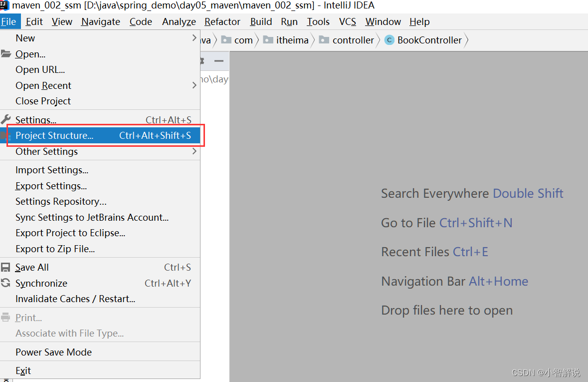The width and height of the screenshot is (588, 382).
Task: Click the com breadcrumb label
Action: (243, 40)
